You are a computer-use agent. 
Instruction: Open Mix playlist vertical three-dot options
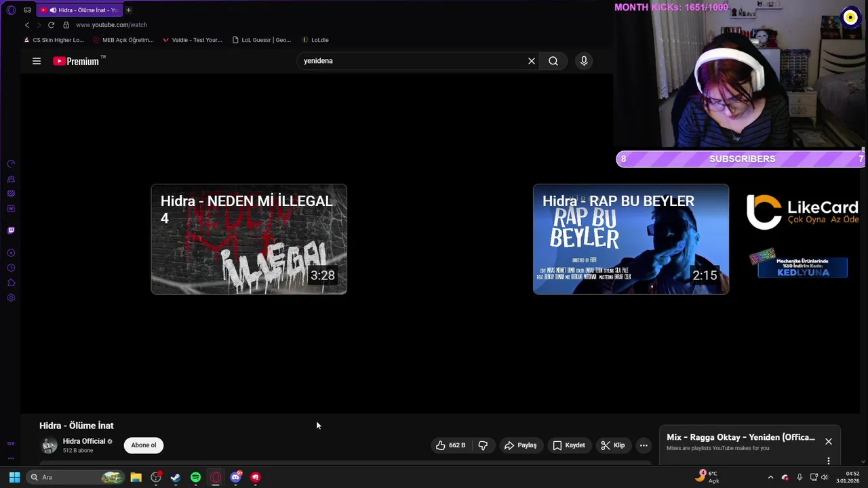(828, 461)
